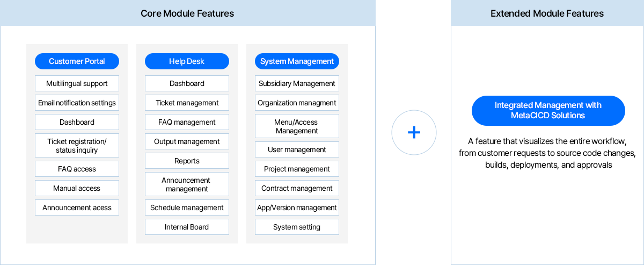Select Email notification settings box

click(77, 103)
